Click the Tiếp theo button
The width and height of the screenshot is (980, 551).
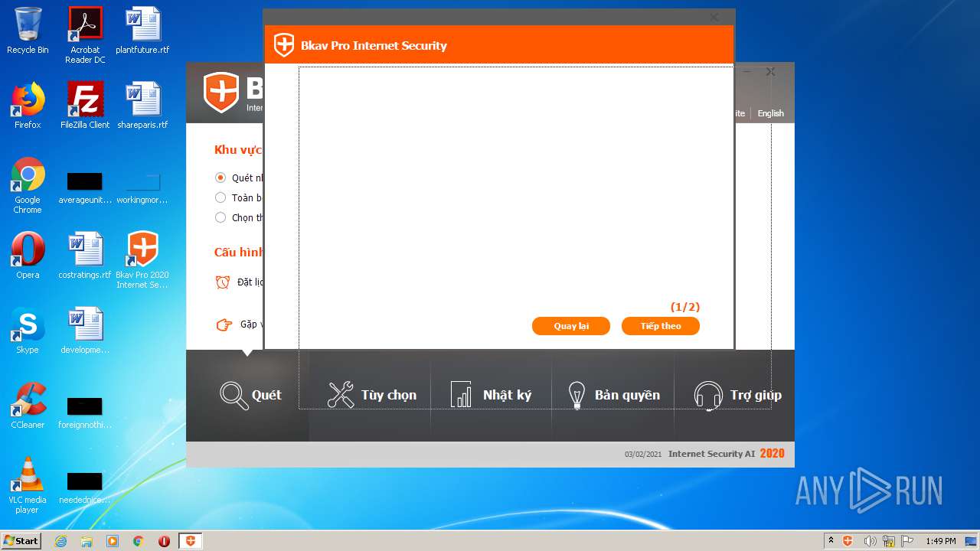661,326
